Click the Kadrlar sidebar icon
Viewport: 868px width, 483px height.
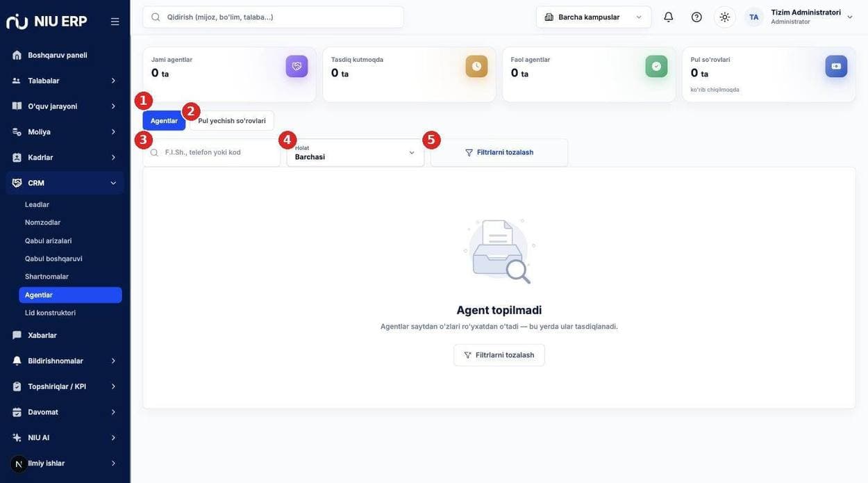[x=17, y=158]
